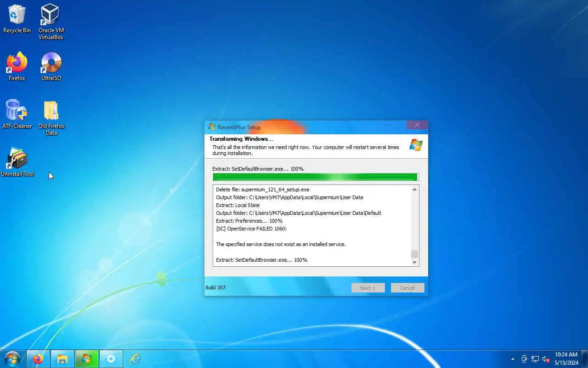Click the Revert8Plus Setup title bar icon
Viewport: 588px width, 368px height.
point(211,127)
